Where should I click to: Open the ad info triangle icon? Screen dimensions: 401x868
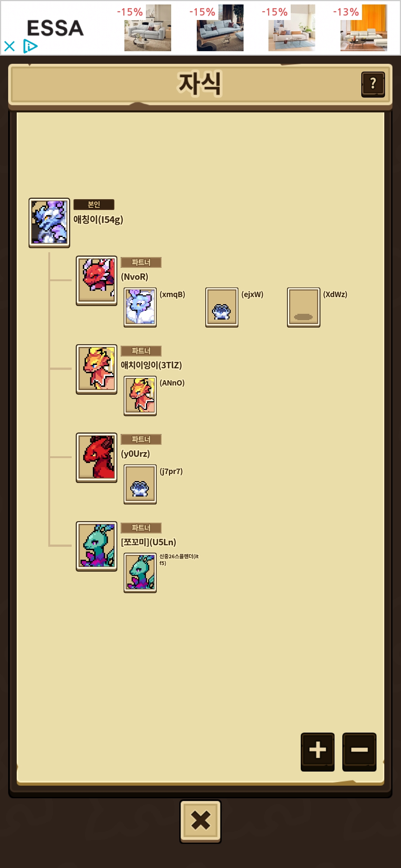tap(30, 46)
